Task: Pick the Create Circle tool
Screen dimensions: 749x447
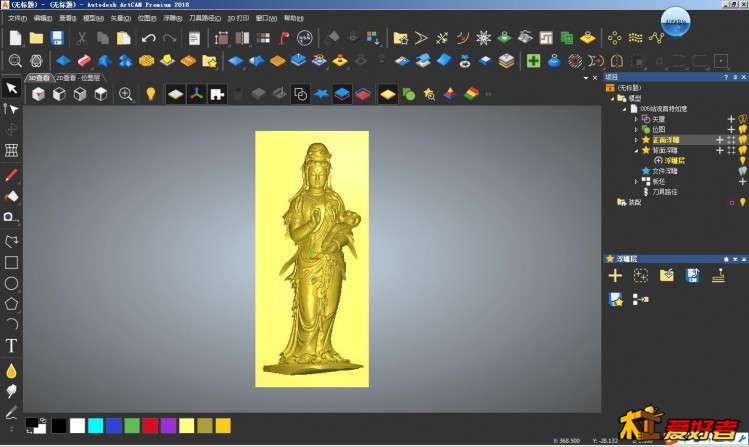Action: 11,283
